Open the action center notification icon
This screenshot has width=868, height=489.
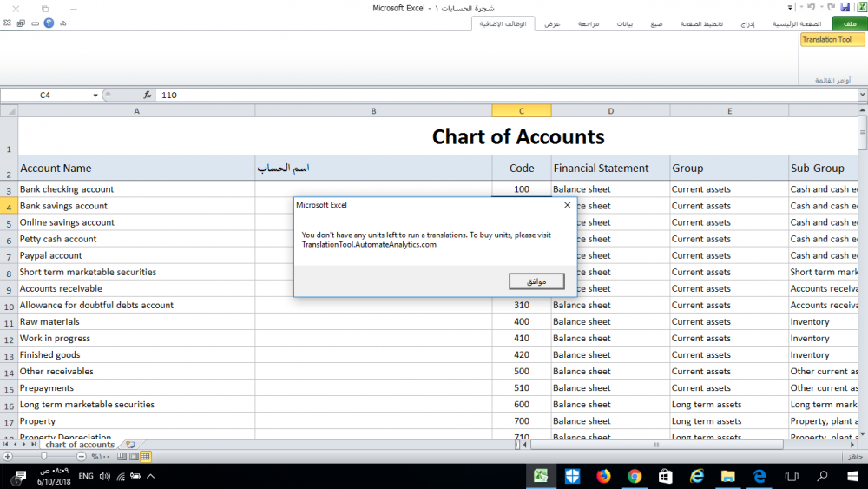coord(20,476)
